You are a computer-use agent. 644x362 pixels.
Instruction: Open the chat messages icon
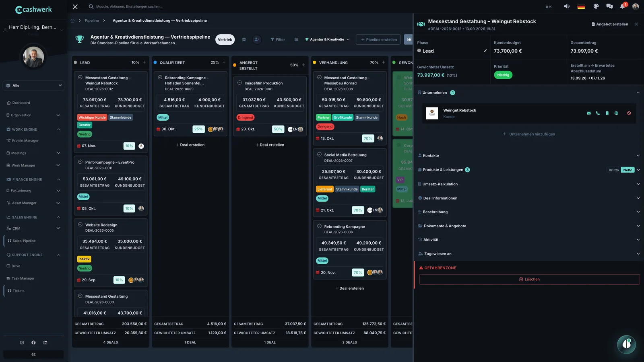tap(609, 6)
